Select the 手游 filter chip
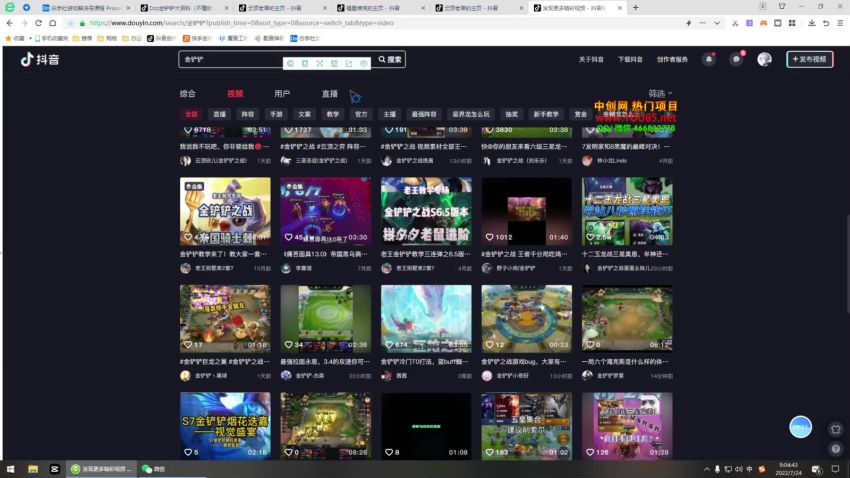This screenshot has height=478, width=850. (276, 114)
